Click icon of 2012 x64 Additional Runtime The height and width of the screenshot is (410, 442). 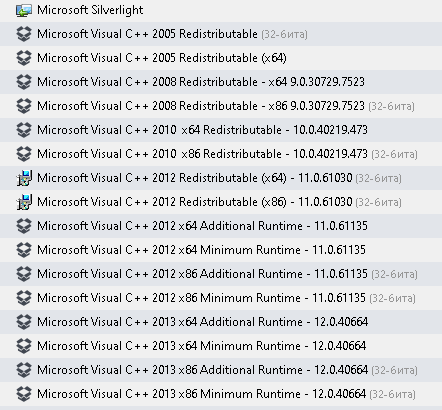[x=24, y=226]
